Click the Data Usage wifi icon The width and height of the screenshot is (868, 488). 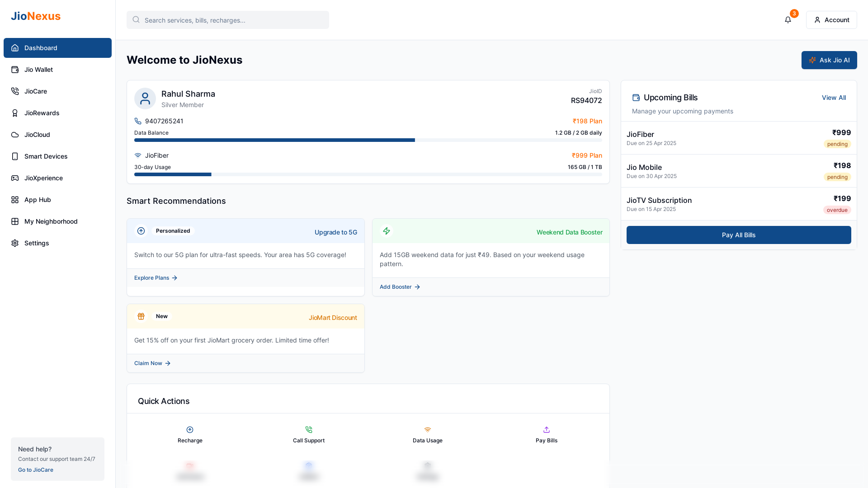pos(428,430)
